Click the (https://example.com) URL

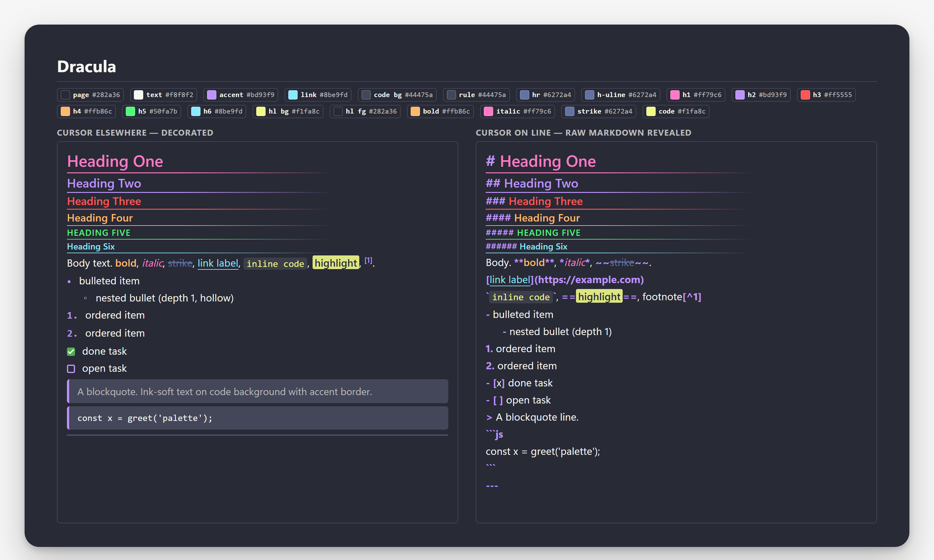589,280
